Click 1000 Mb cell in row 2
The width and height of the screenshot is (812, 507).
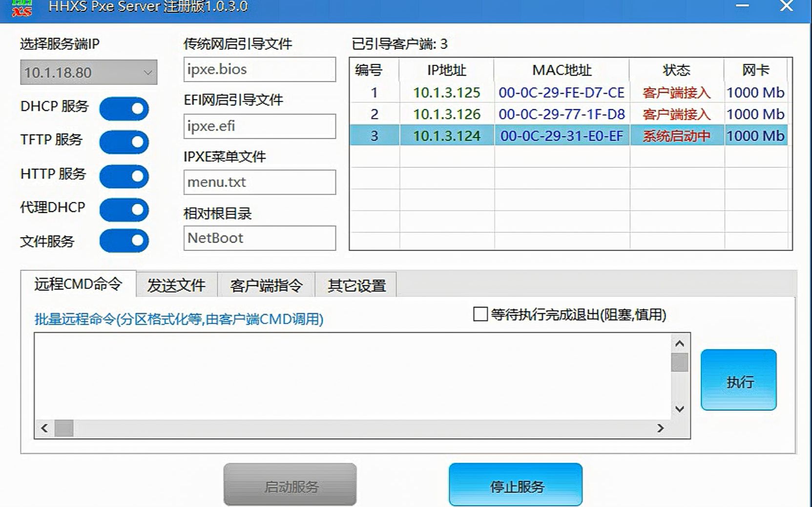(x=755, y=114)
